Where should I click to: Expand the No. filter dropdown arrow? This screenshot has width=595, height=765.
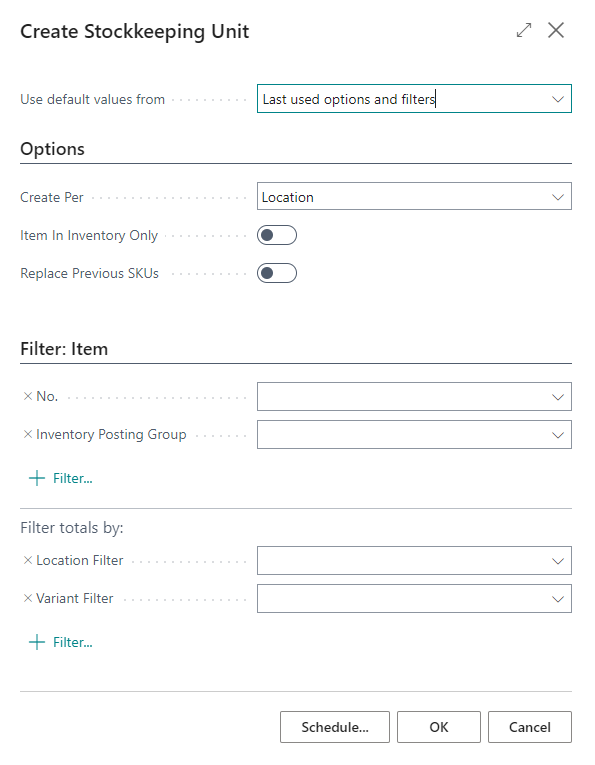point(558,397)
